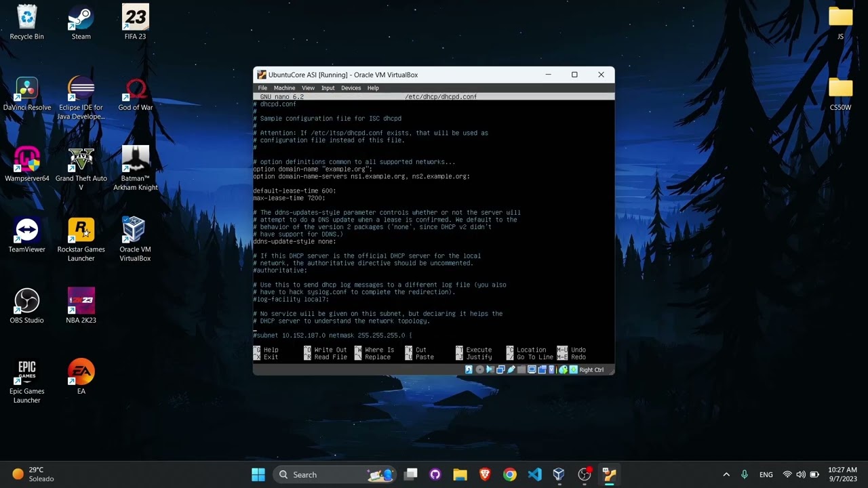The width and height of the screenshot is (868, 488).
Task: Open the Steam desktop shortcut
Action: point(81,22)
